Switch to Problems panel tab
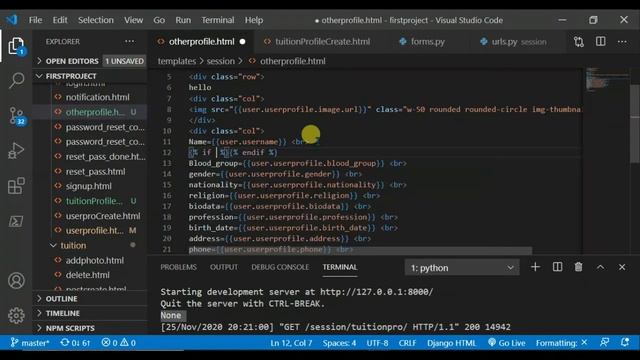The image size is (640, 360). [x=178, y=267]
